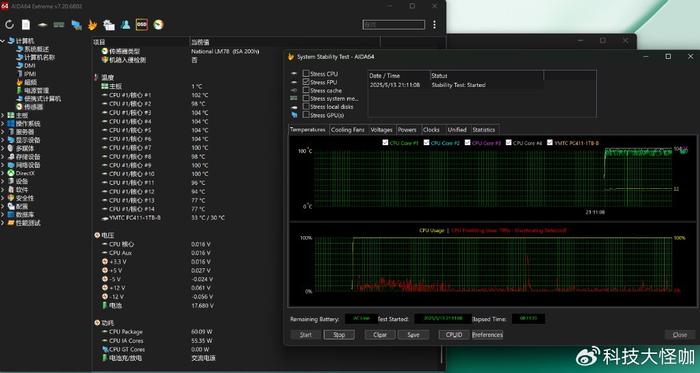This screenshot has width=700, height=373.
Task: Switch to the Voltages tab
Action: (x=381, y=130)
